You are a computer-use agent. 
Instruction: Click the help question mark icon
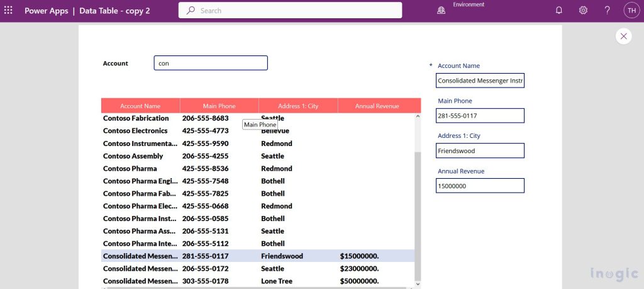point(607,11)
